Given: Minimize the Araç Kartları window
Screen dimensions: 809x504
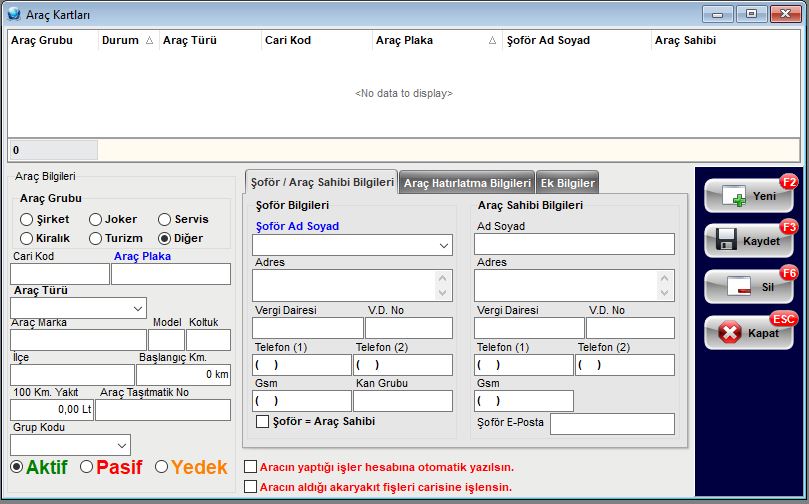Looking at the screenshot, I should click(718, 14).
